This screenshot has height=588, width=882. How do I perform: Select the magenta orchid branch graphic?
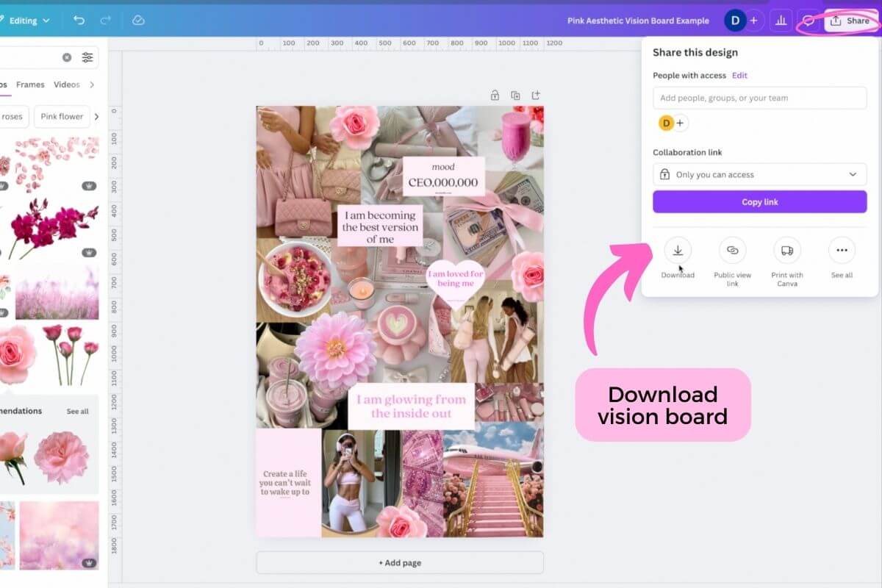[x=53, y=228]
